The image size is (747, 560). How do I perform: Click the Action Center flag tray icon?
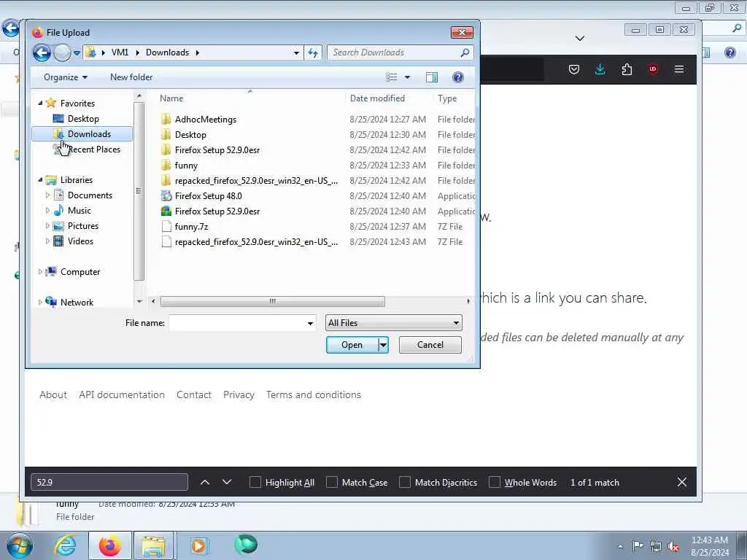click(x=638, y=546)
